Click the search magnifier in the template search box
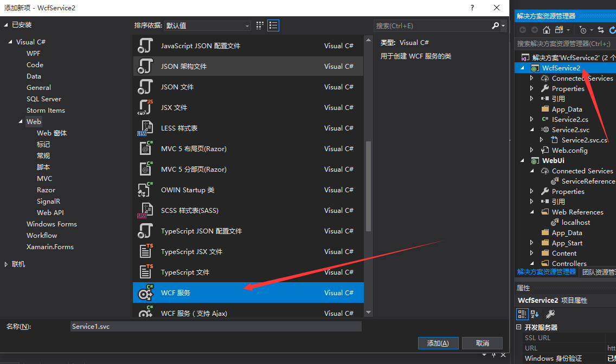This screenshot has width=616, height=364. (495, 25)
